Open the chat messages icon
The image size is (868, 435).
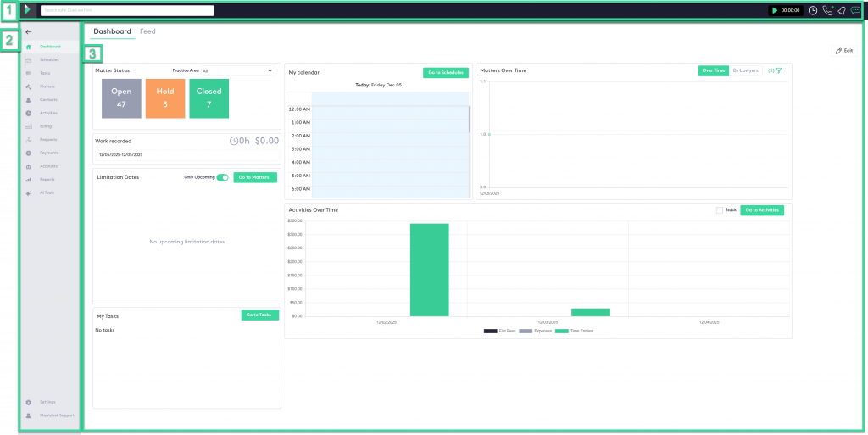(855, 10)
